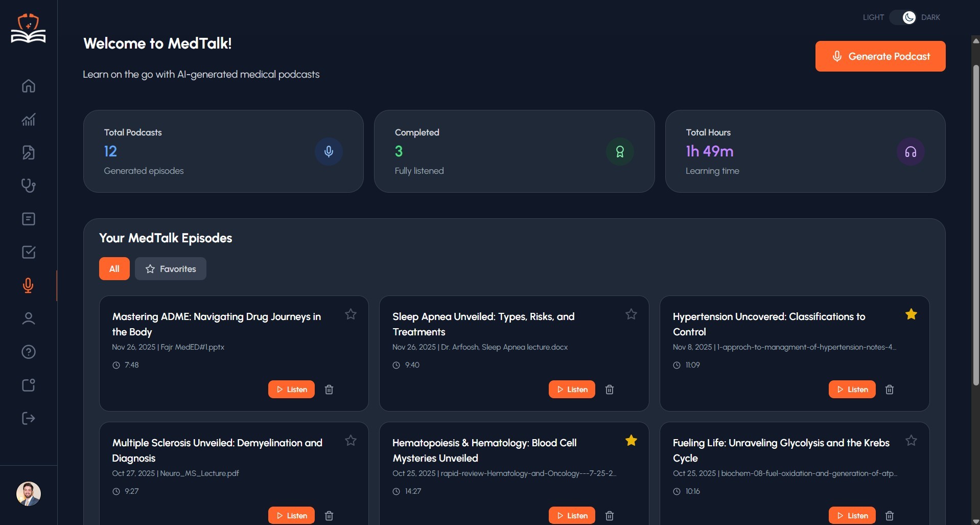Click the Sleep Apnea Unveiled episode title
This screenshot has width=980, height=525.
tap(483, 324)
